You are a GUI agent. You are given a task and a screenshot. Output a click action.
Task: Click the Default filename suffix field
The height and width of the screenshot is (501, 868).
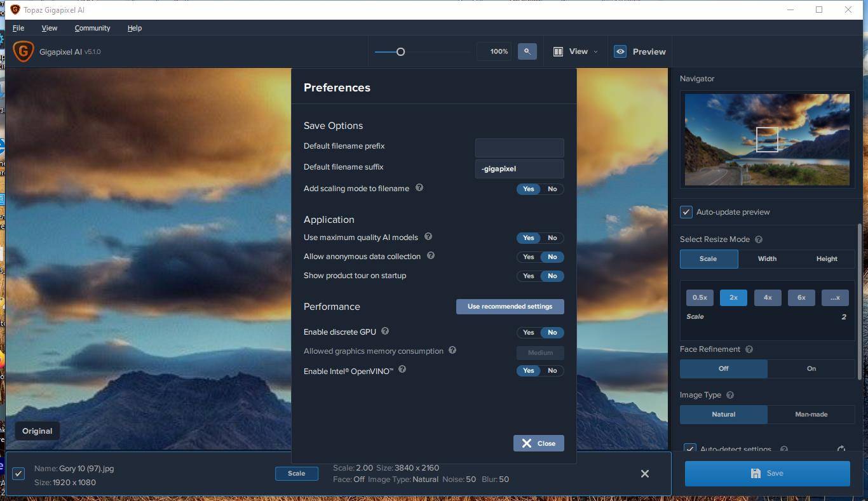click(519, 169)
